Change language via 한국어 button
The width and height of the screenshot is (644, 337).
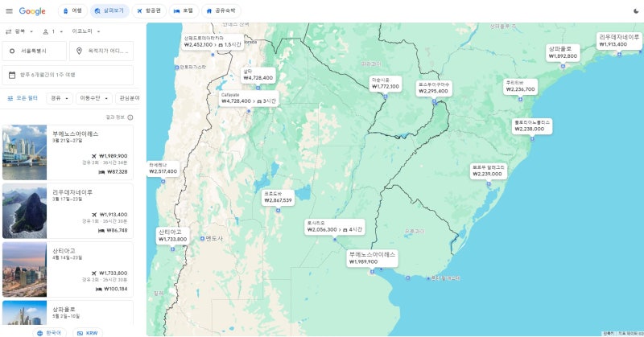tap(49, 333)
